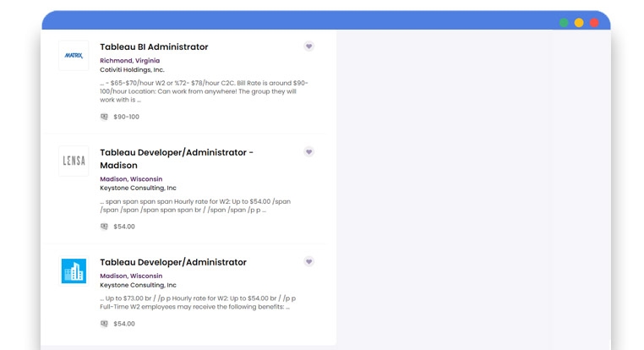
Task: Click the yellow window control dot
Action: [579, 23]
